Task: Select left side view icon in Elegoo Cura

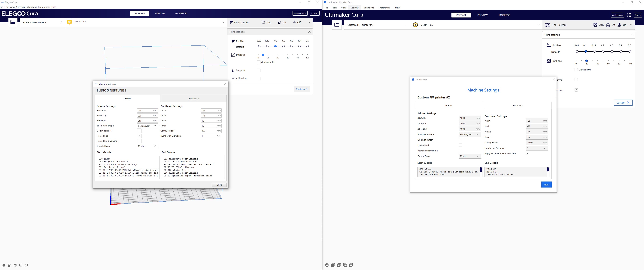Action: [21, 265]
